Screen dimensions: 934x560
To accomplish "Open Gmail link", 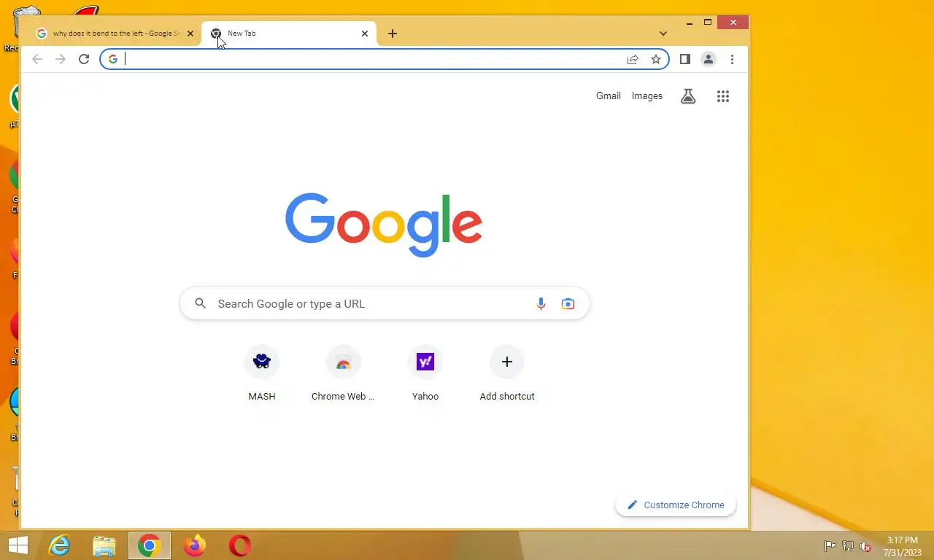I will 609,96.
